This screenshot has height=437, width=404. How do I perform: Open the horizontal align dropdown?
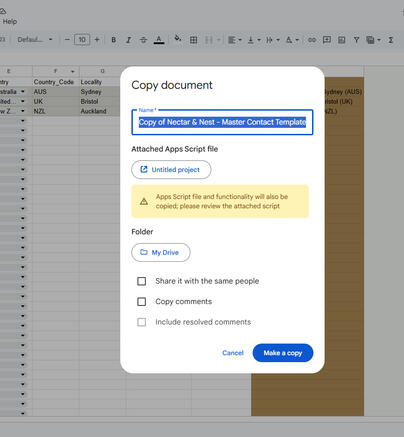pyautogui.click(x=235, y=40)
